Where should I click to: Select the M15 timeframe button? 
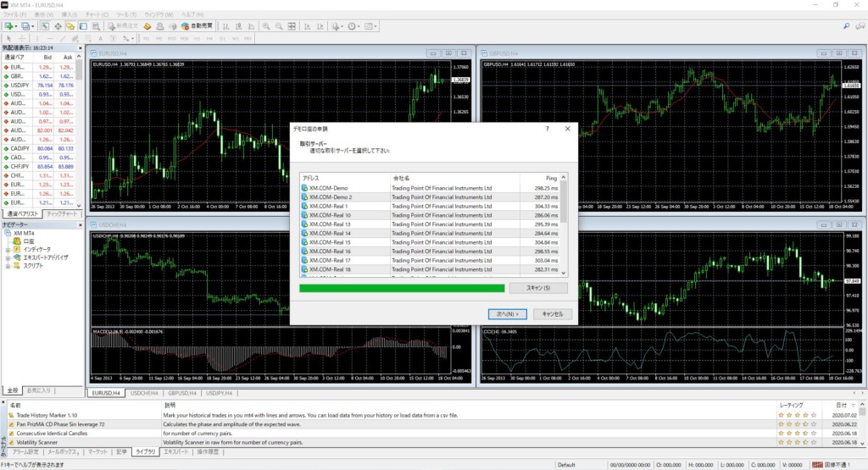click(x=171, y=38)
